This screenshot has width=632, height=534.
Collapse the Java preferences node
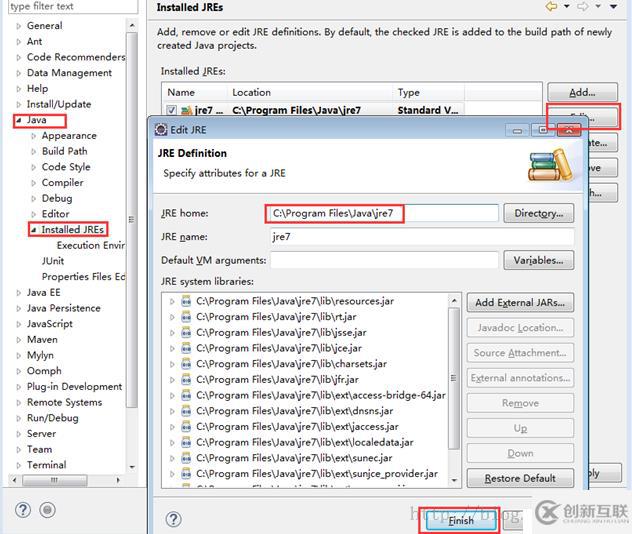click(x=19, y=120)
